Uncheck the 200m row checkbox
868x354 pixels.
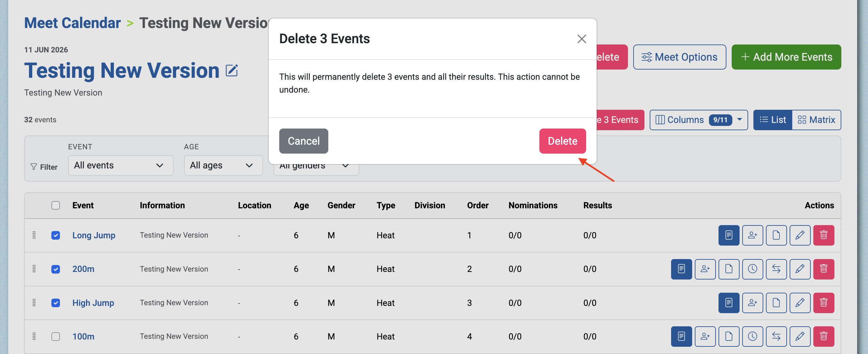(x=56, y=269)
